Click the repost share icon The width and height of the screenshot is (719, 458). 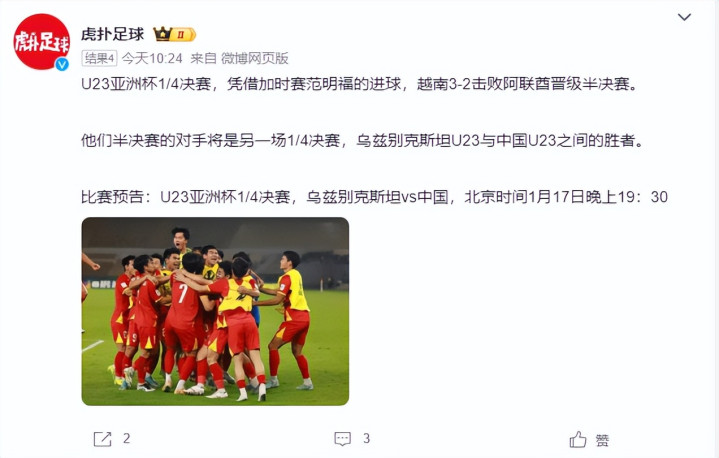[102, 439]
